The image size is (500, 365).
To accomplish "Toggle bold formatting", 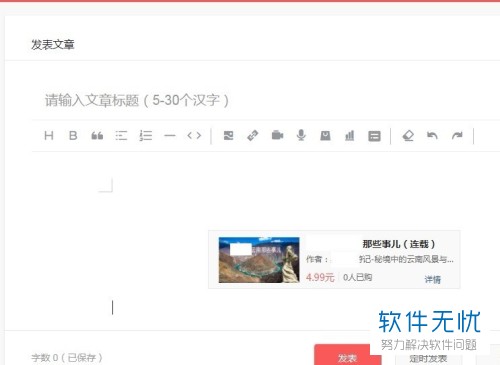I will pos(73,136).
